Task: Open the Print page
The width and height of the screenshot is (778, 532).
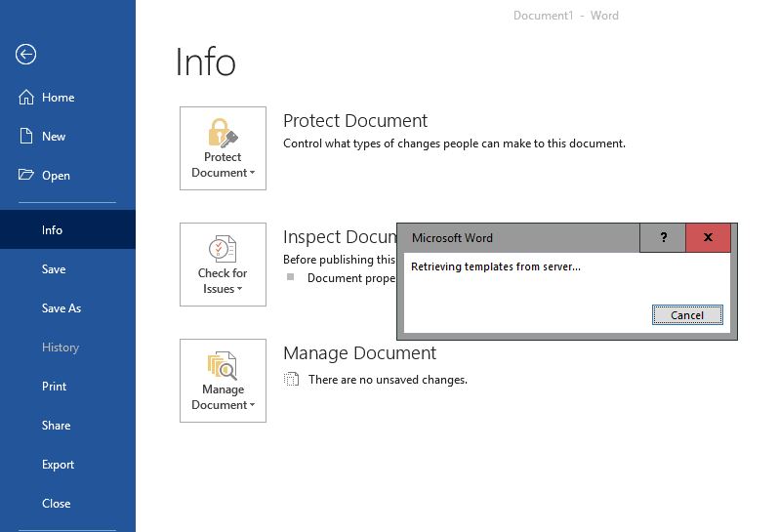Action: pos(67,387)
